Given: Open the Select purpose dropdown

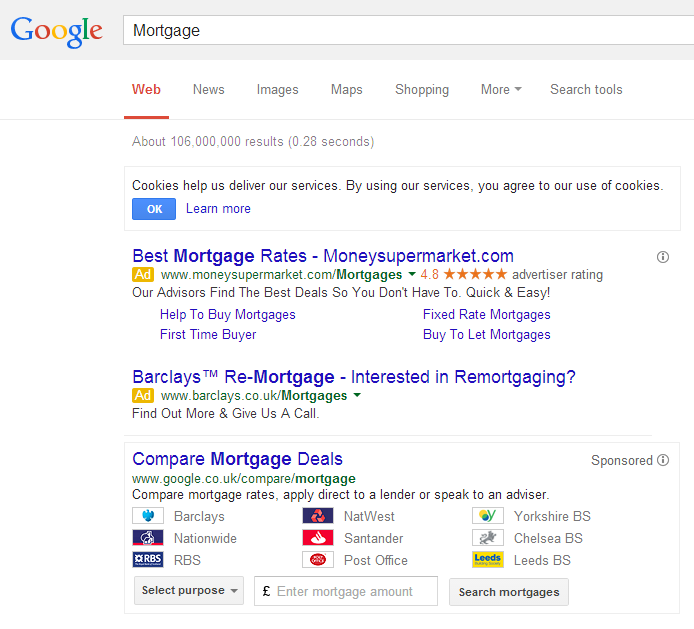Looking at the screenshot, I should click(x=189, y=590).
